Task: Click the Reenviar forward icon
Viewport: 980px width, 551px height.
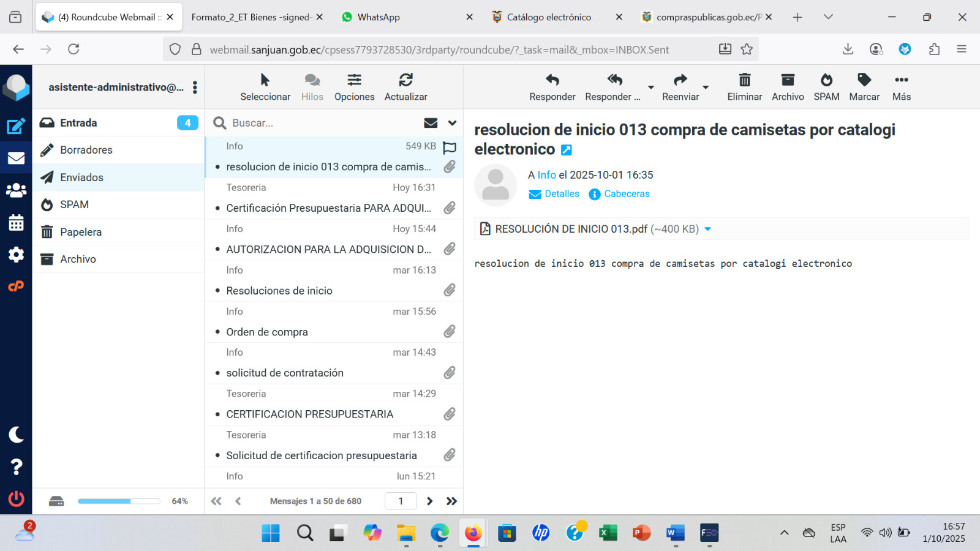Action: click(680, 80)
